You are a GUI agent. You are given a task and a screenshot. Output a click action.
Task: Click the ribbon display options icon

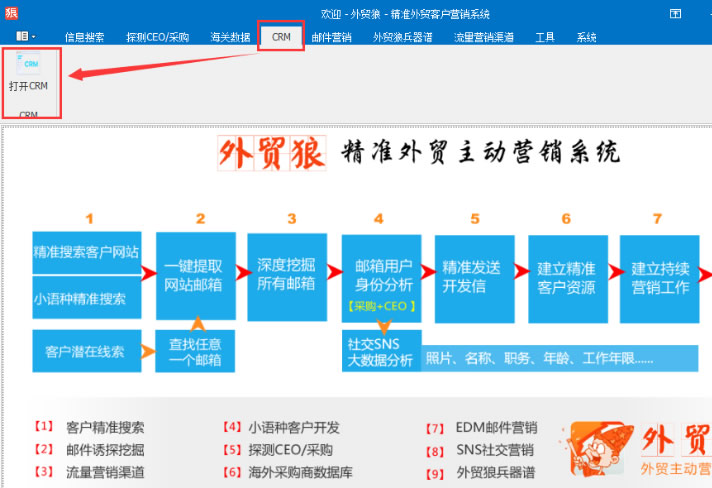(674, 12)
